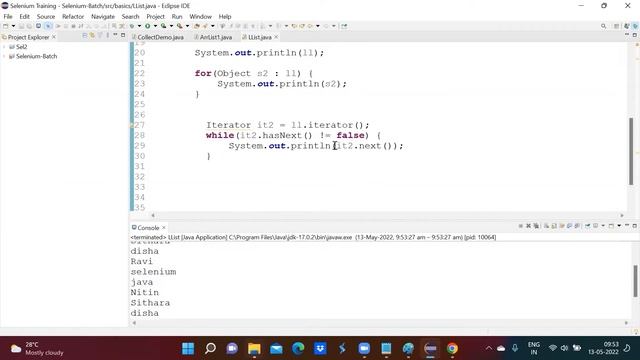Image resolution: width=640 pixels, height=360 pixels.
Task: Open Project Explorer view menu dots
Action: [x=107, y=36]
